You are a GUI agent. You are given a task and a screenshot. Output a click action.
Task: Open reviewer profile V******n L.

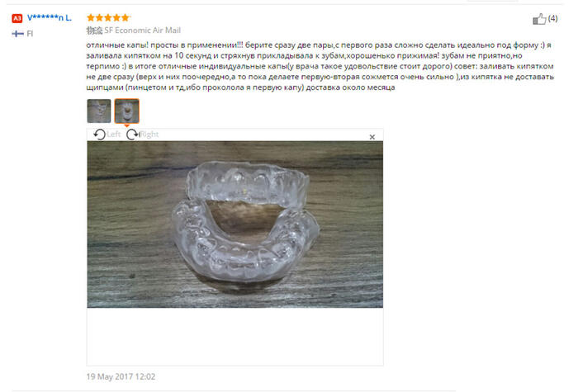pos(50,17)
